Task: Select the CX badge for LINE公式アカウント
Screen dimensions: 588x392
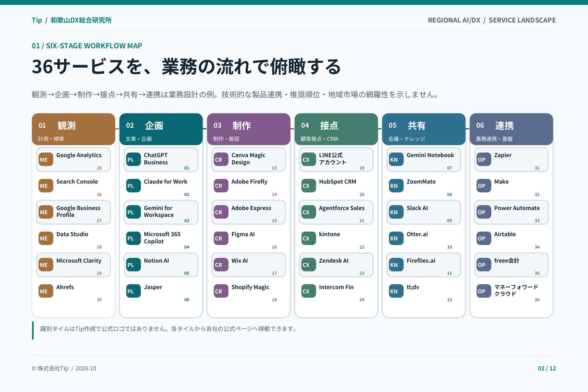Action: click(308, 159)
